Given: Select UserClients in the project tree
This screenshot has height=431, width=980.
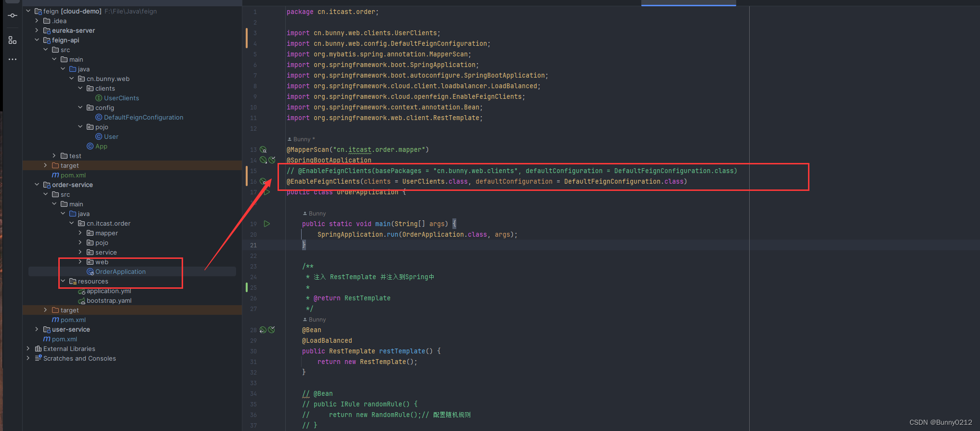Looking at the screenshot, I should tap(121, 98).
